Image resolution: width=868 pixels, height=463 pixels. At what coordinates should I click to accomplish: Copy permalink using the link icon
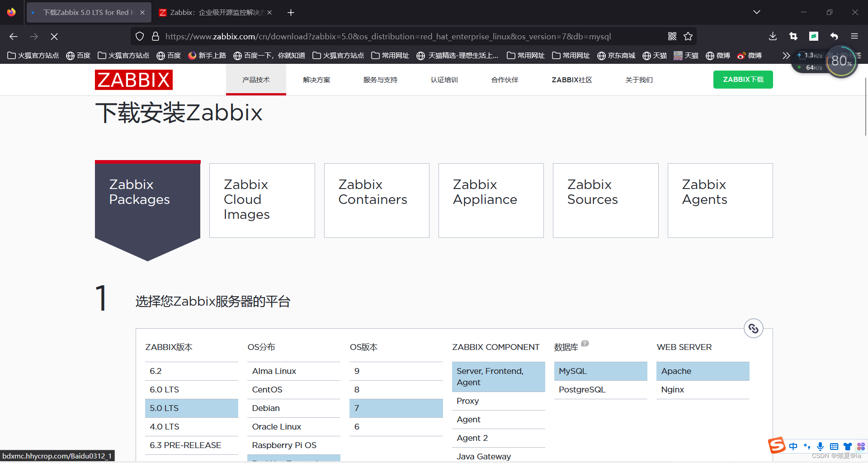click(x=754, y=328)
